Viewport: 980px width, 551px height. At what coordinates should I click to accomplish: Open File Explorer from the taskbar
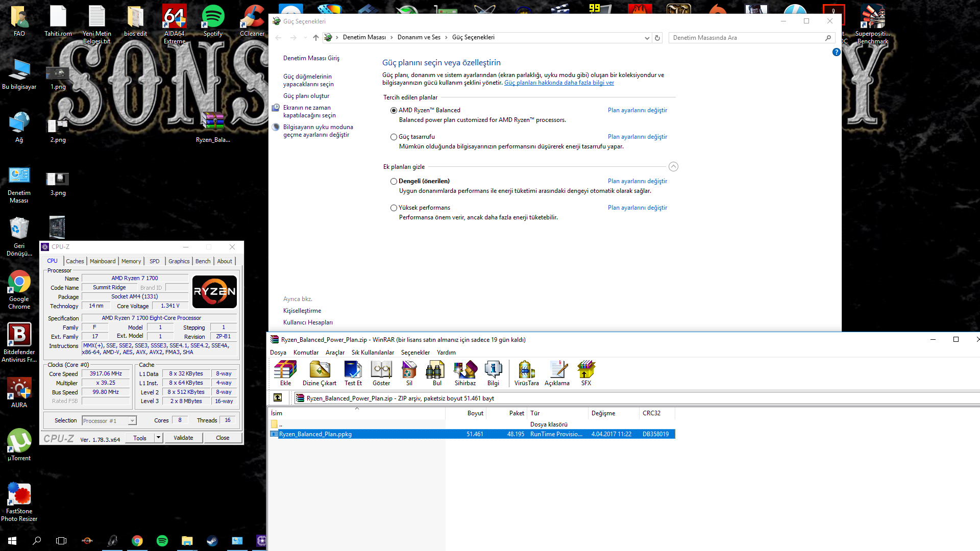(x=187, y=540)
